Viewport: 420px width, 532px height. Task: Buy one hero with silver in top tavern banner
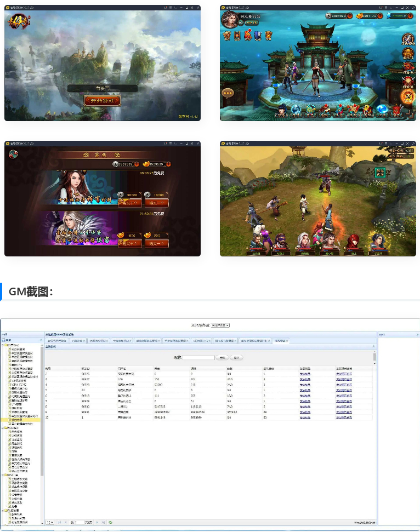(129, 203)
